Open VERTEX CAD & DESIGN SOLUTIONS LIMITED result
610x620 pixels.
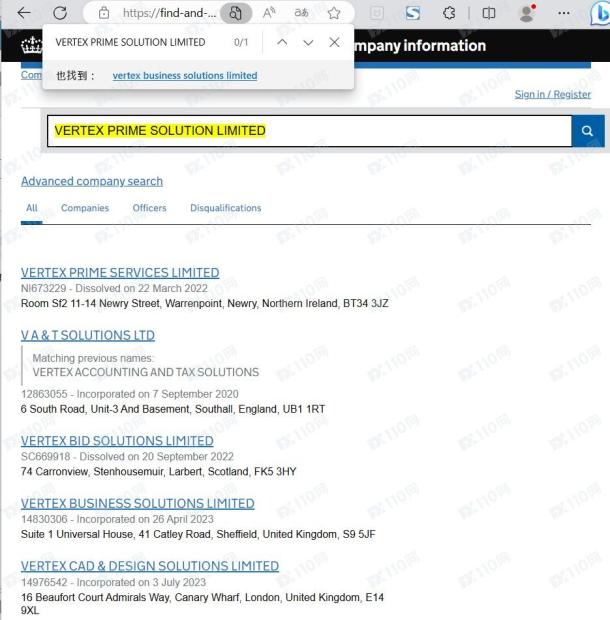[x=150, y=566]
